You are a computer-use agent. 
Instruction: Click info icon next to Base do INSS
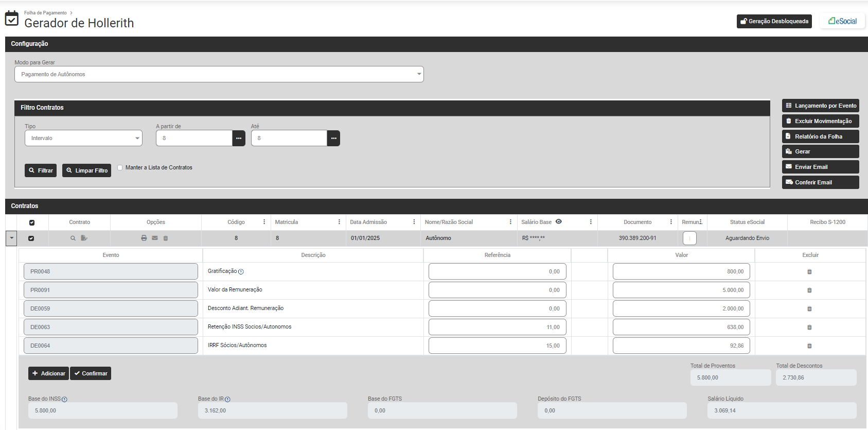pos(64,400)
